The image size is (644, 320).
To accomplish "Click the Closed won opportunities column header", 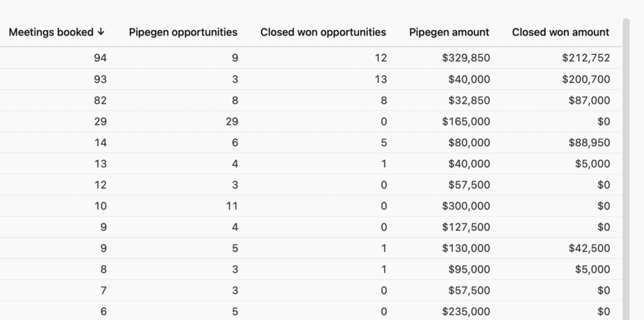I will click(x=323, y=32).
